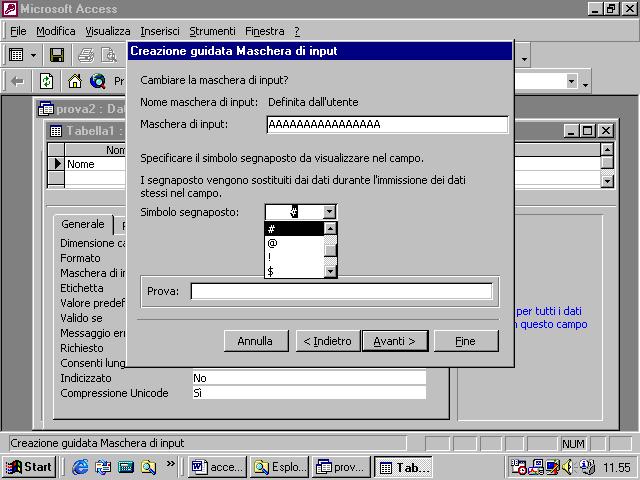Open the Web toolbar options arrow
This screenshot has width=640, height=480.
585,84
